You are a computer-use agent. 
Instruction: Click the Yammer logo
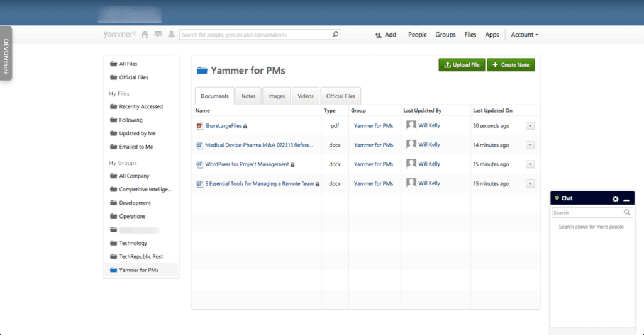pos(119,34)
